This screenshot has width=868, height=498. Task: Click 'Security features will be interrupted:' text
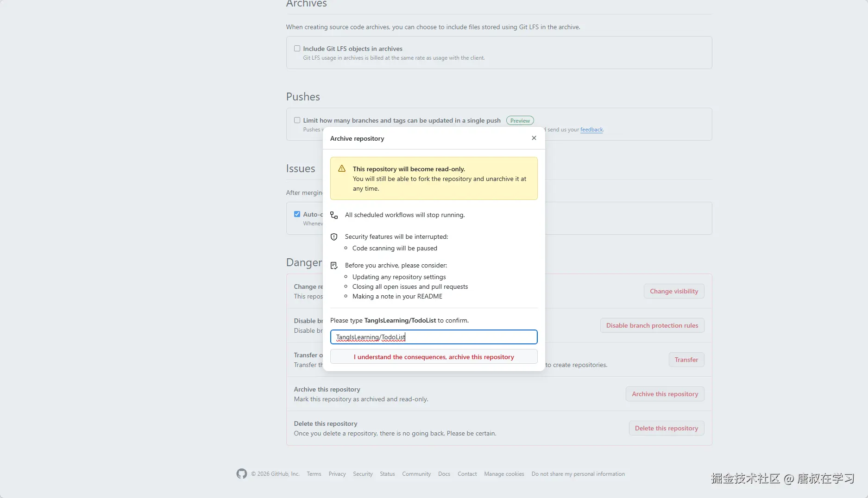pyautogui.click(x=396, y=237)
